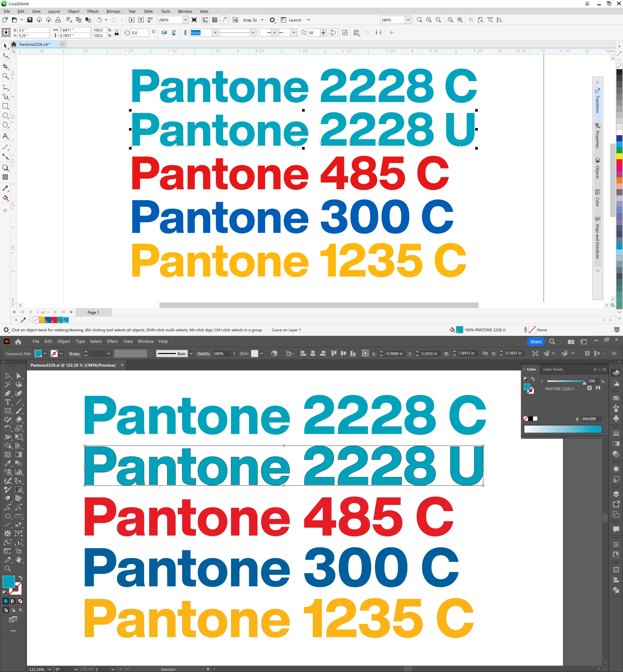Click the blue Share button
The width and height of the screenshot is (623, 672).
(535, 342)
